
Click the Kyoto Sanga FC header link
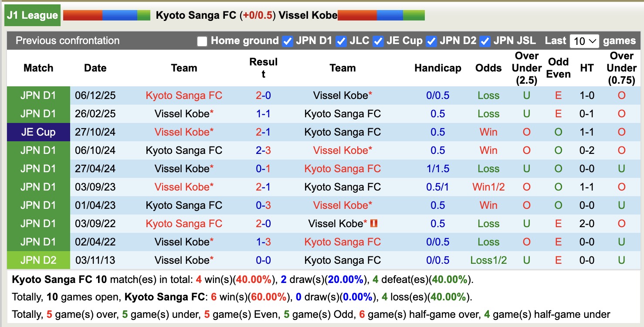tap(196, 15)
